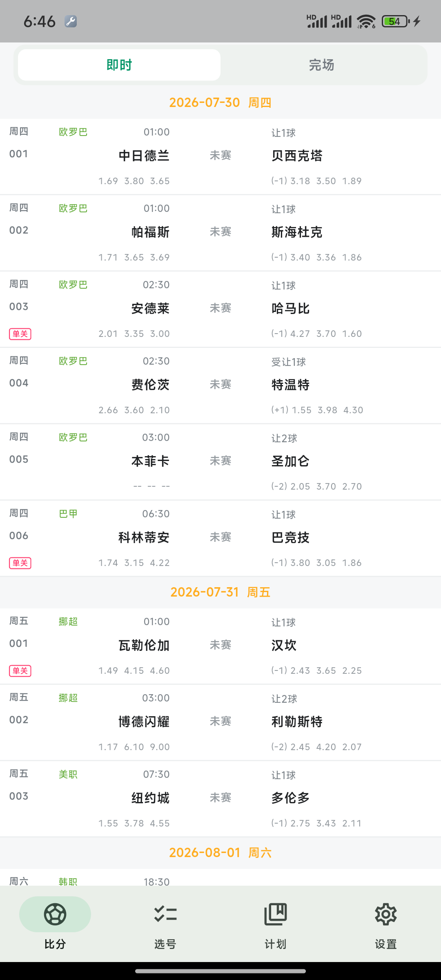Select team name 斯海杜克

[x=297, y=232]
